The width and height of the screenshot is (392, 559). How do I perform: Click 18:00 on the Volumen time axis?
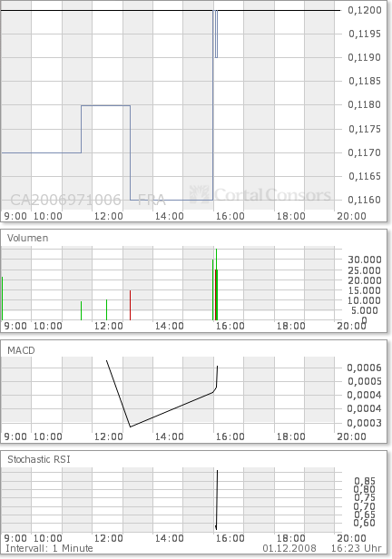click(290, 326)
